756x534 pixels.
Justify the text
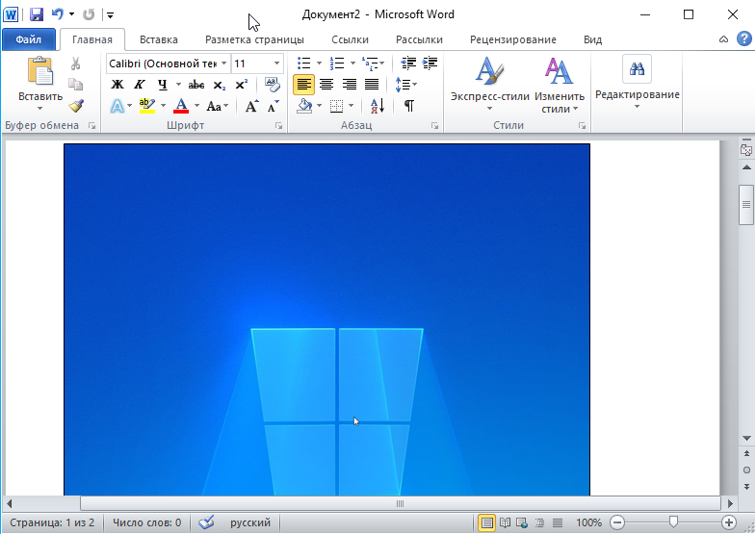(x=372, y=85)
